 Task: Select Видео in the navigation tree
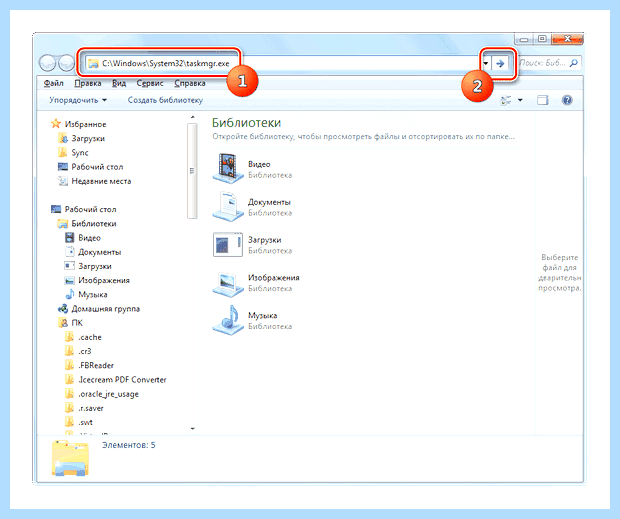[x=89, y=238]
